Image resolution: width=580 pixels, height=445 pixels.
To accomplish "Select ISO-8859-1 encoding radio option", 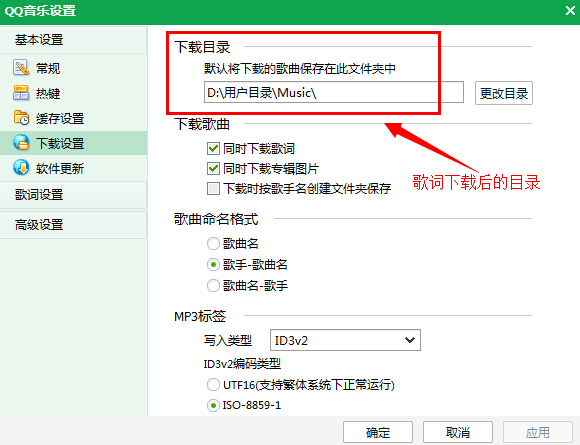I will pos(213,405).
